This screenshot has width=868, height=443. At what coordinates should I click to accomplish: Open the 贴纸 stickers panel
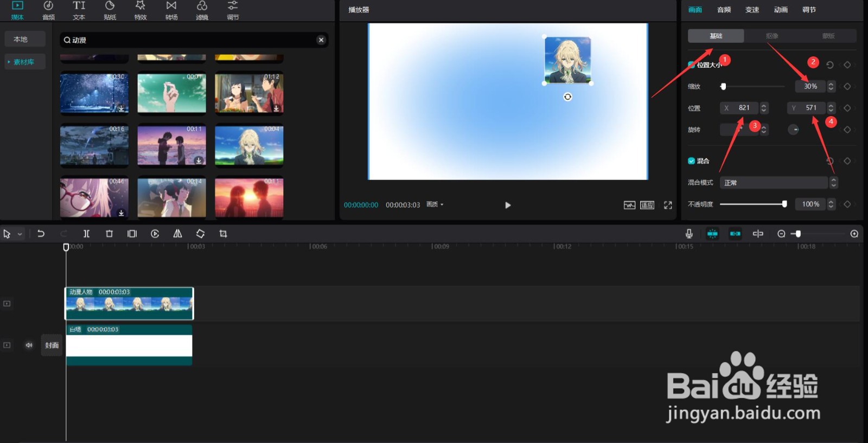tap(110, 10)
